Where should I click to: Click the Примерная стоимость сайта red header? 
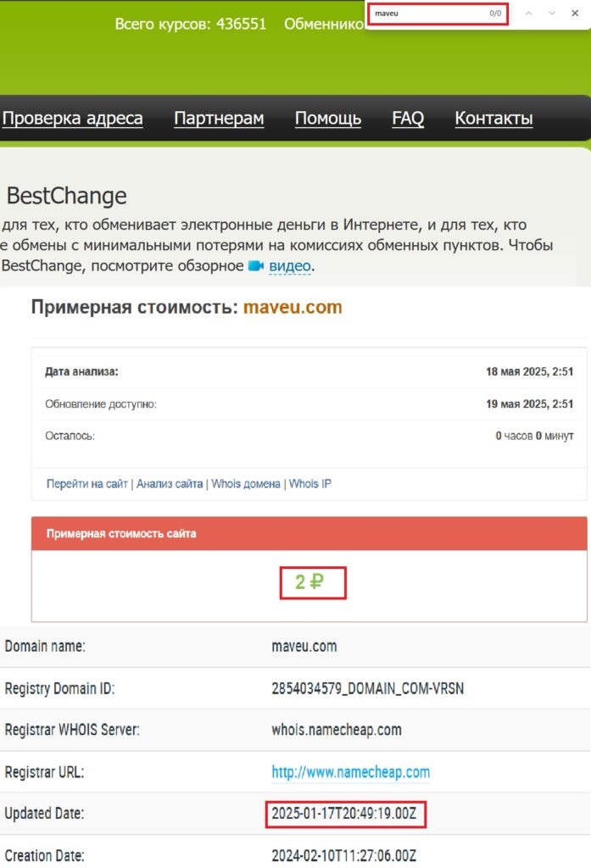(121, 533)
